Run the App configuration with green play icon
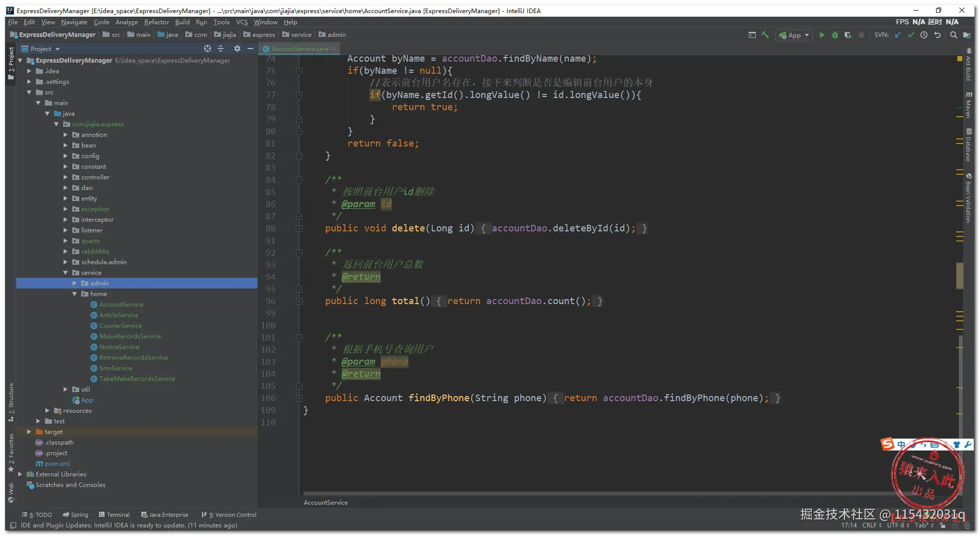The width and height of the screenshot is (980, 536). (822, 35)
